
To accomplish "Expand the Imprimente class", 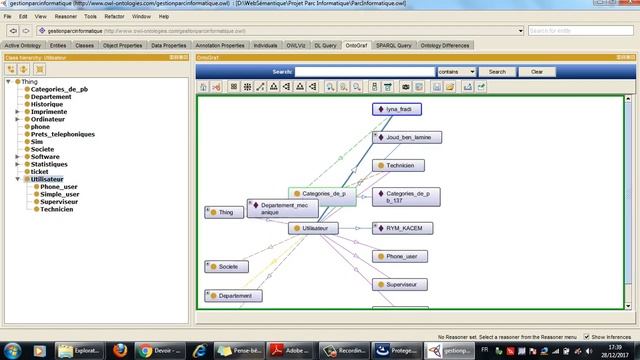I will [x=18, y=111].
